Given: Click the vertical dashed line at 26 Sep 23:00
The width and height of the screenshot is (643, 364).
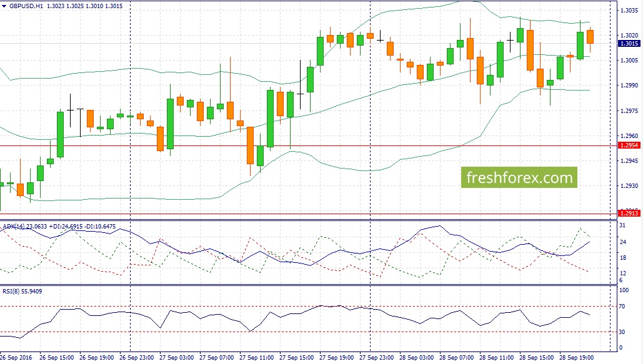Looking at the screenshot, I should click(x=131, y=176).
